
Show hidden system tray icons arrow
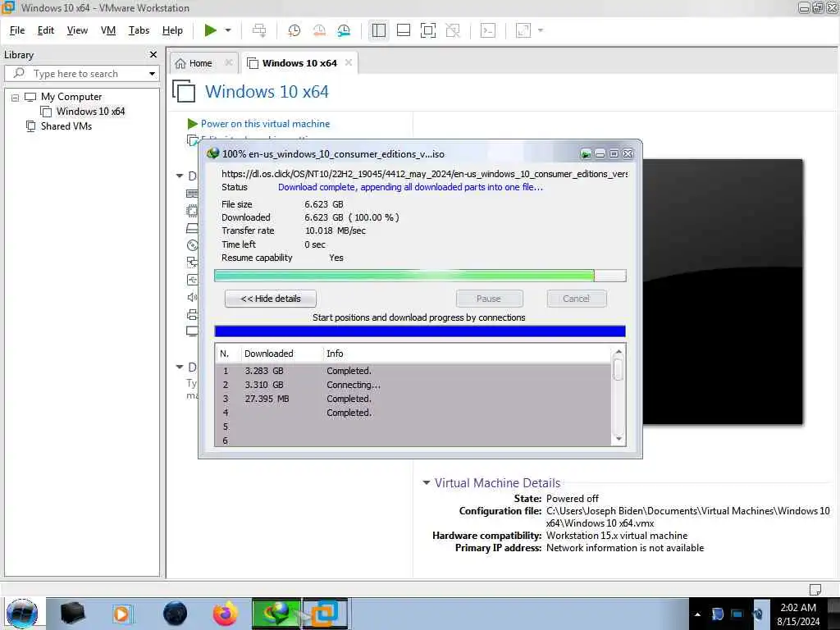click(x=697, y=614)
